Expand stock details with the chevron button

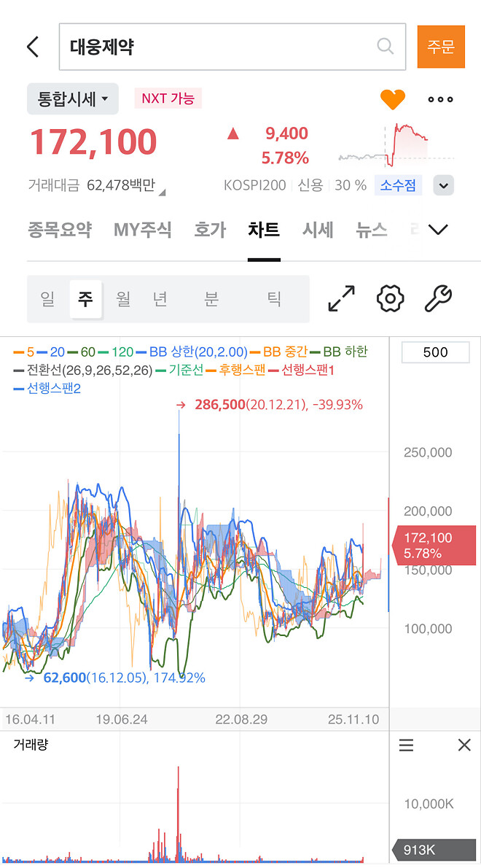click(x=443, y=185)
